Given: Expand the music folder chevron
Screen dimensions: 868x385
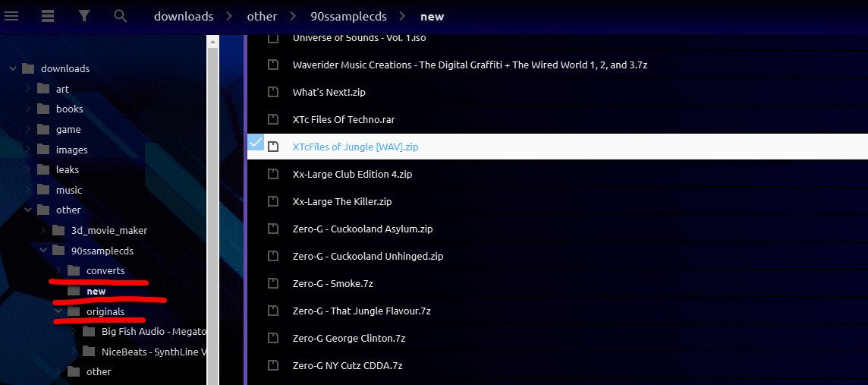Looking at the screenshot, I should [27, 190].
